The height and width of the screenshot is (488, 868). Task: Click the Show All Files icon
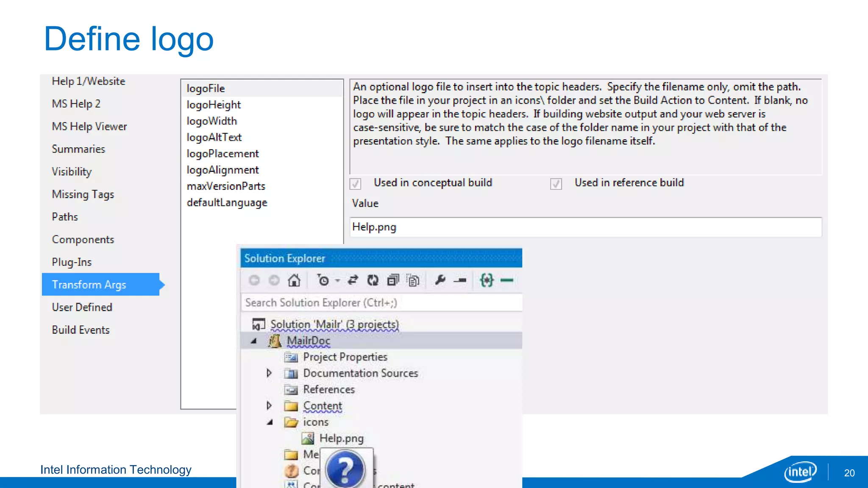tap(413, 280)
